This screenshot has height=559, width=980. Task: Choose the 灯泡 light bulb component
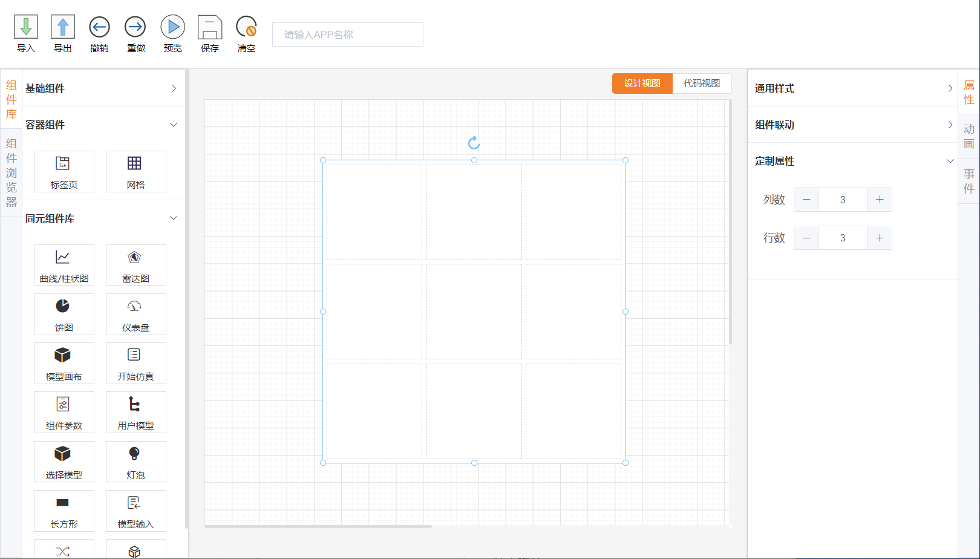[136, 462]
